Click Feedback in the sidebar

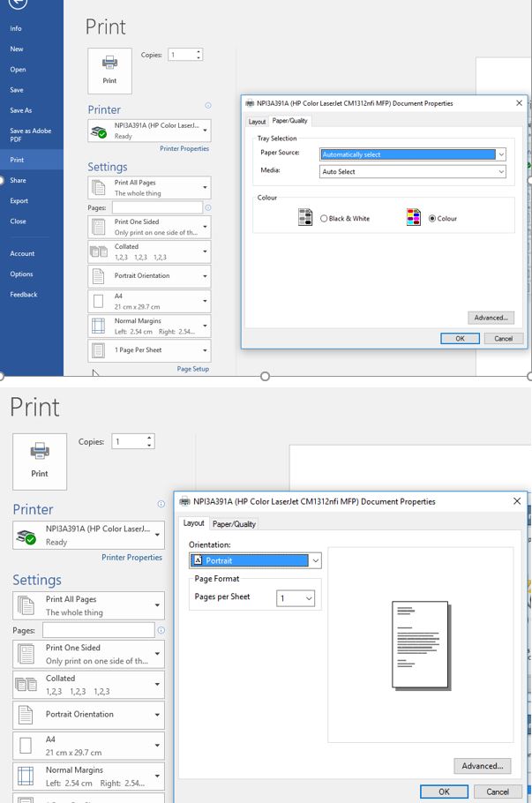(x=24, y=295)
